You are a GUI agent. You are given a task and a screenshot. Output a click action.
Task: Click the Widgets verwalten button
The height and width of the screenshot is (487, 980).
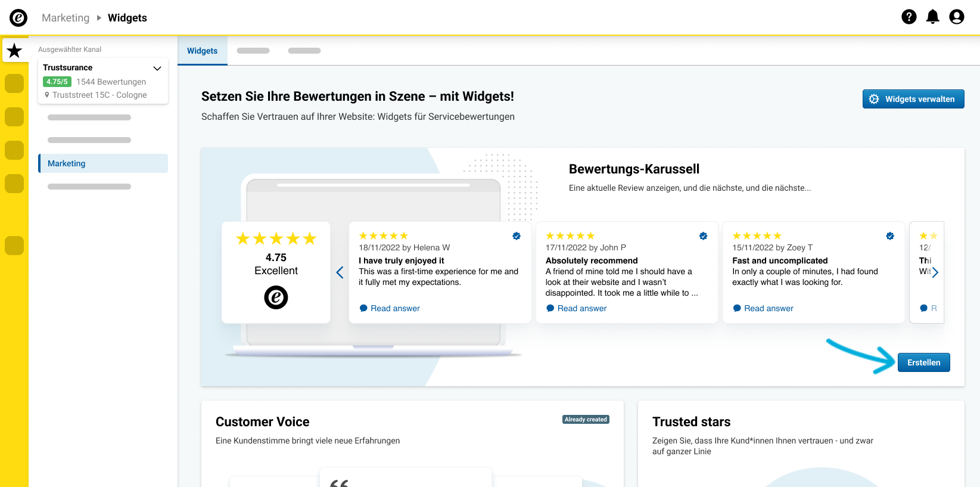(x=913, y=99)
